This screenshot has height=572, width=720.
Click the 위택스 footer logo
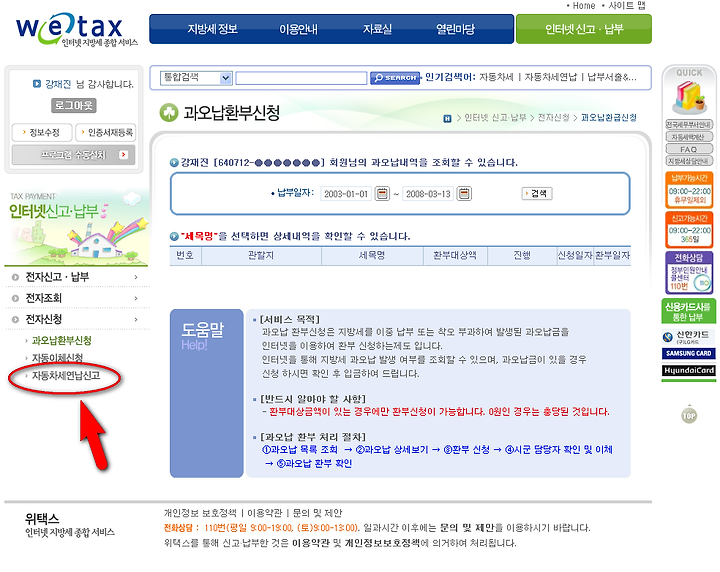tap(70, 525)
